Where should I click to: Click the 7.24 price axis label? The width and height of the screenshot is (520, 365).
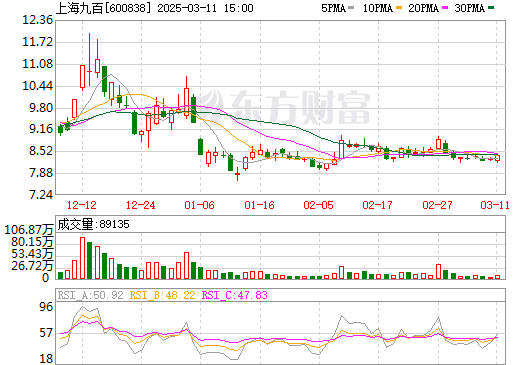[x=41, y=194]
